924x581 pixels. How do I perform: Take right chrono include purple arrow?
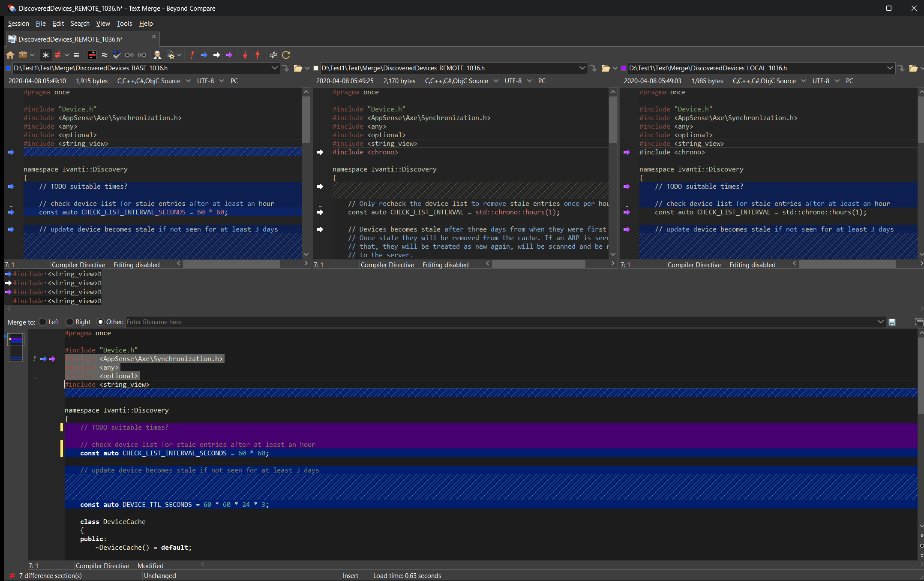627,152
